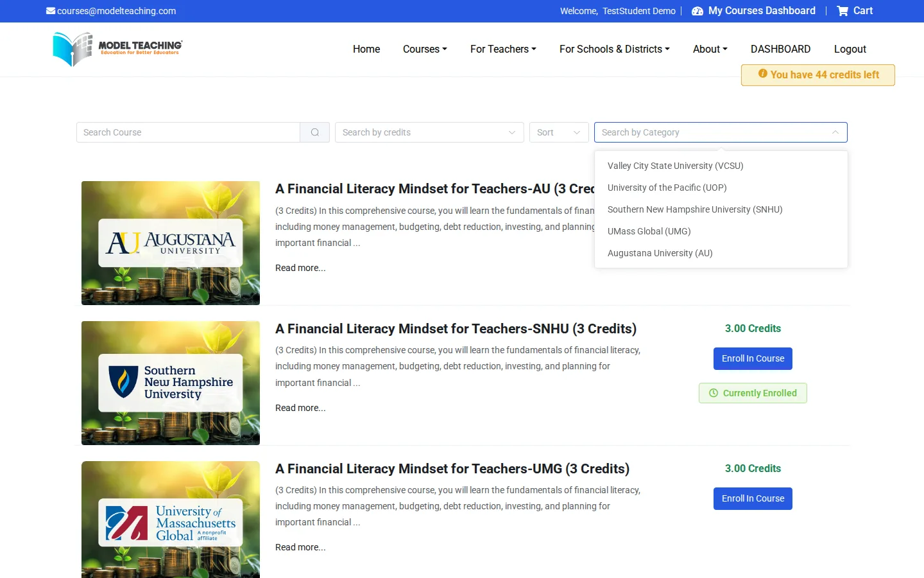Expand the Courses menu
Screen dimensions: 924x578
(425, 49)
